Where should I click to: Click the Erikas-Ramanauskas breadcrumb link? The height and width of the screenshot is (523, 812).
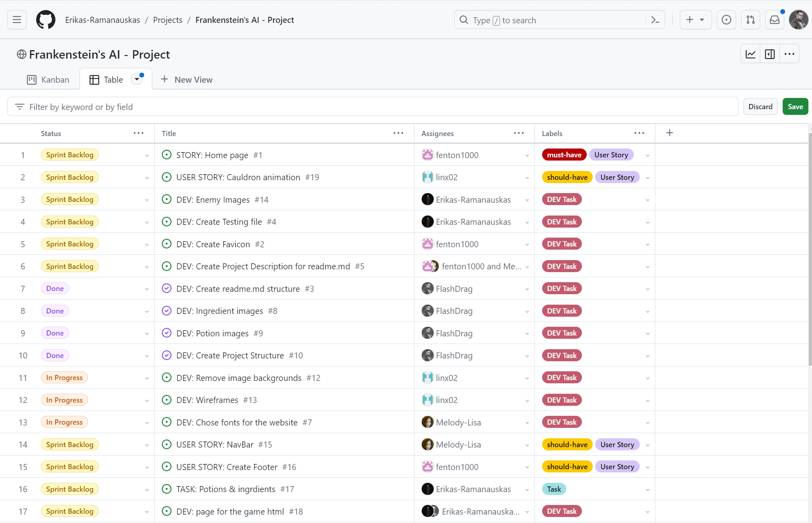103,19
